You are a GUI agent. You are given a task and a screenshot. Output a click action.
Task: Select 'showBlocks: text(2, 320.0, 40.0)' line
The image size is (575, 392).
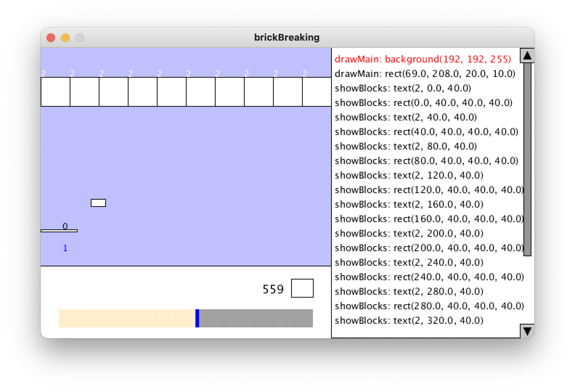point(409,320)
